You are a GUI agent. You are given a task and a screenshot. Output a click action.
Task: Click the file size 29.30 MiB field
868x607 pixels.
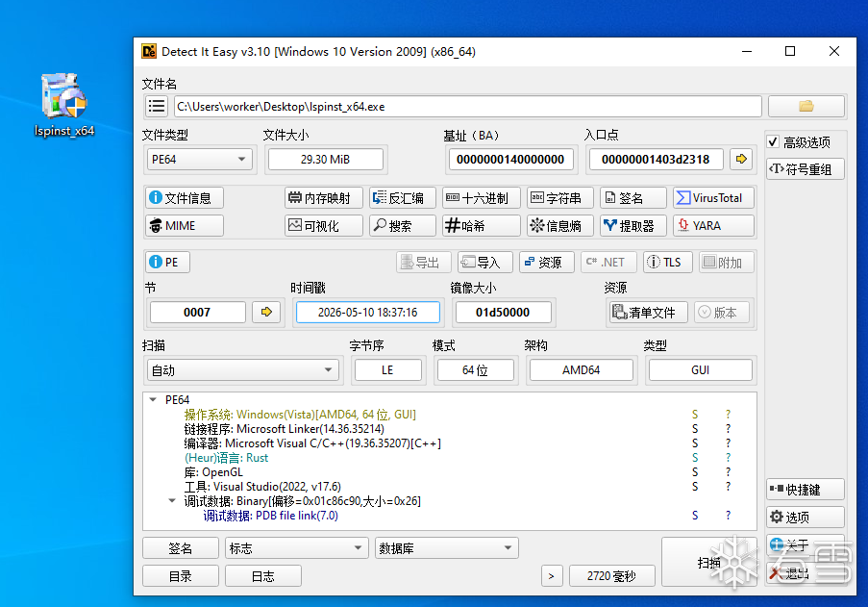point(326,160)
